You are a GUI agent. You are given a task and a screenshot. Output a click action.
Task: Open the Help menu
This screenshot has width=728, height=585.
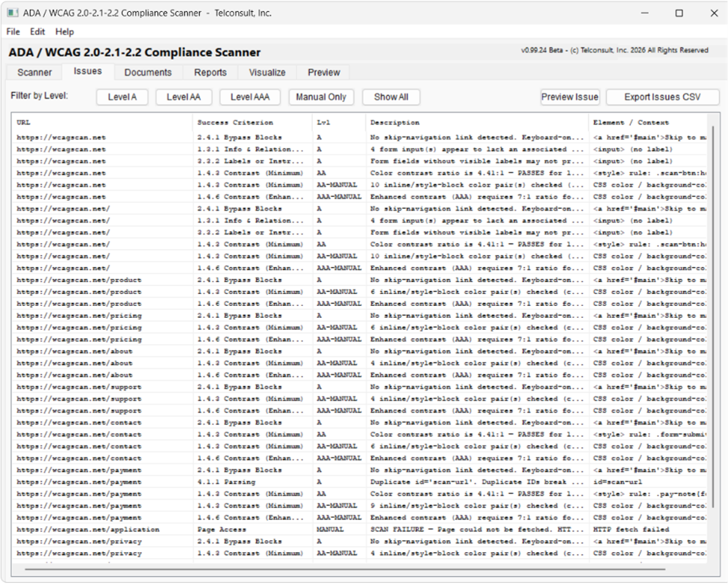(x=64, y=31)
